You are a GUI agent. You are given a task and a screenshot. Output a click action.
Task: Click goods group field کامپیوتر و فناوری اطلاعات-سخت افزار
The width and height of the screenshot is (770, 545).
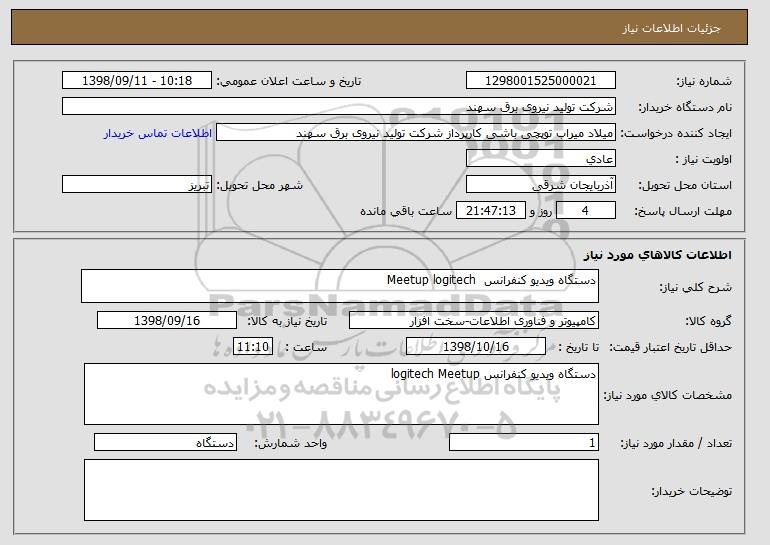(474, 321)
